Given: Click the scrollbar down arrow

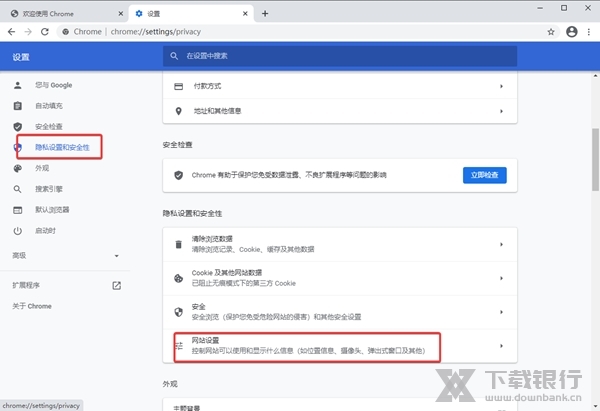Looking at the screenshot, I should pos(595,406).
